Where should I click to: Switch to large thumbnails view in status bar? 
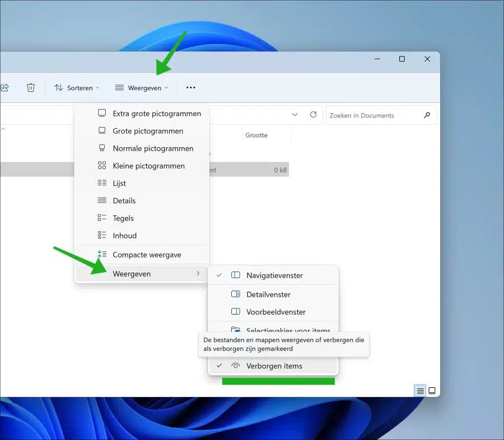pyautogui.click(x=432, y=391)
